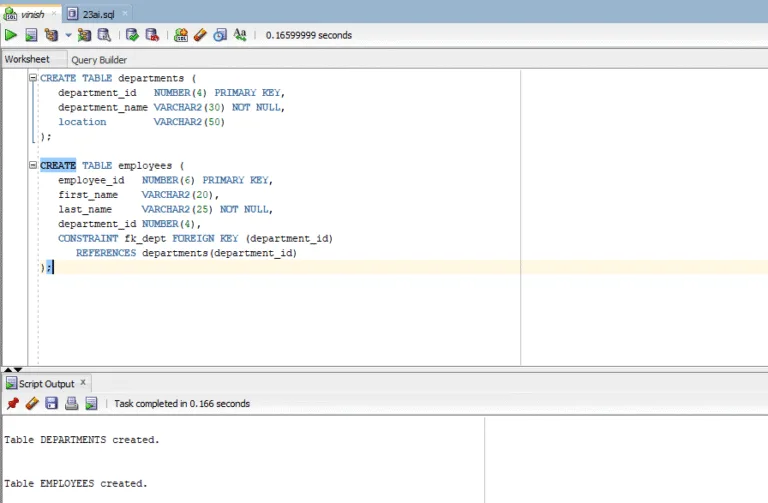Collapse the CREATE TABLE employees code block
This screenshot has height=503, width=768.
(33, 165)
